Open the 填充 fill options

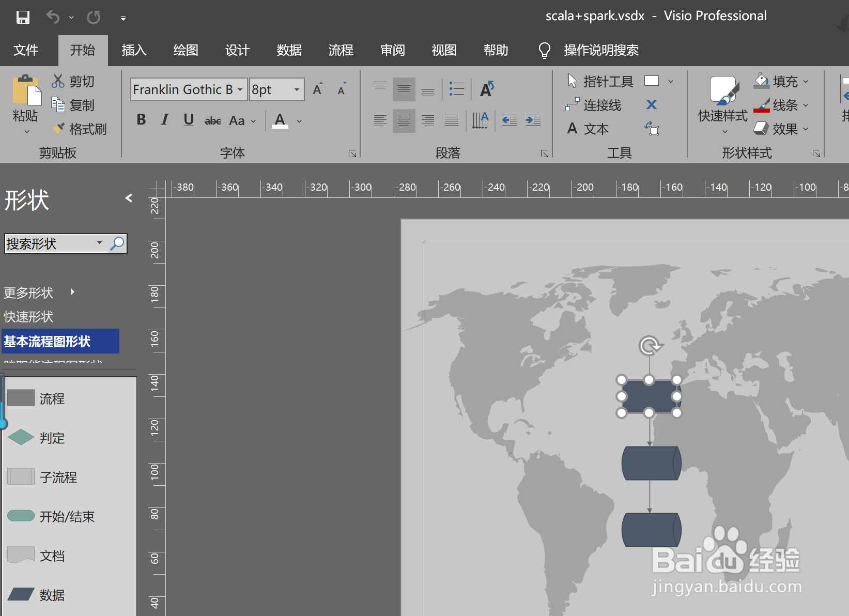pos(781,81)
